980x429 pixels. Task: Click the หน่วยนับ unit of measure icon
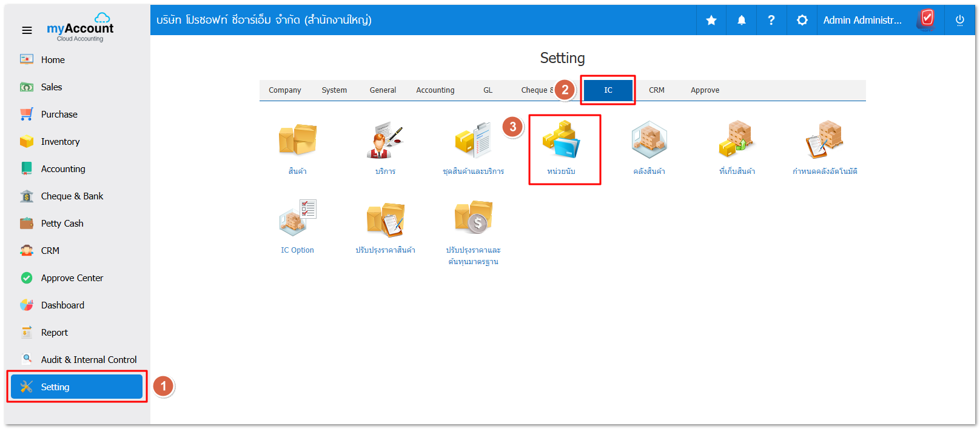click(562, 141)
